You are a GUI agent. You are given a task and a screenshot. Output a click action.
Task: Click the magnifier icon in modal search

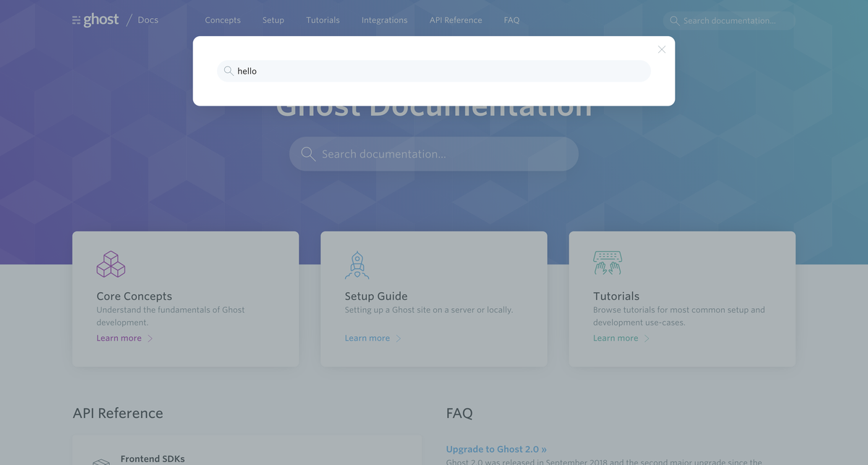point(229,71)
